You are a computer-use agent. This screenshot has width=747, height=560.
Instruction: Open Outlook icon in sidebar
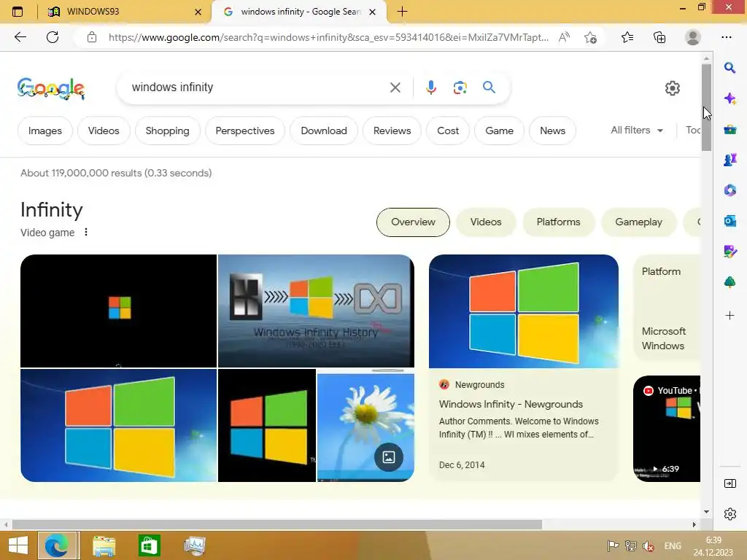(729, 221)
